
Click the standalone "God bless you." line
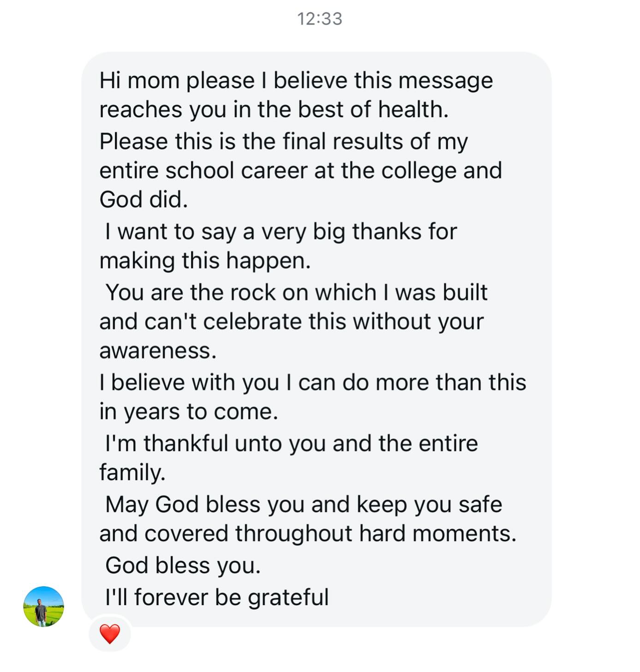[183, 565]
